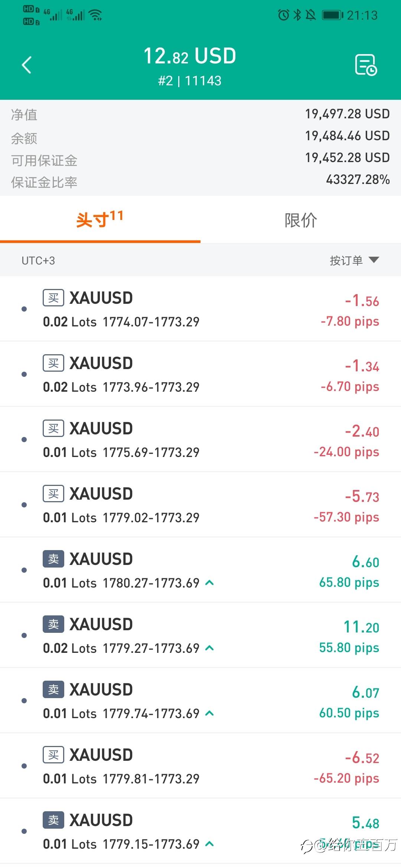Tap the alarm icon in status bar
The image size is (401, 868).
click(x=284, y=15)
